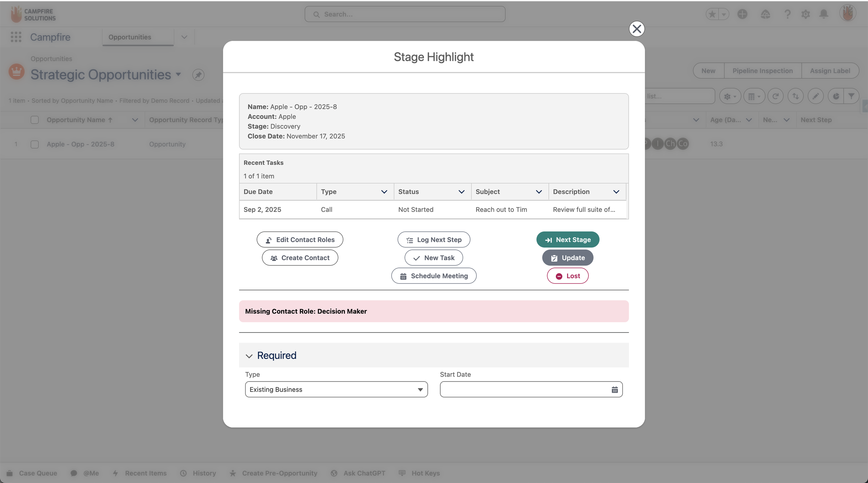The height and width of the screenshot is (483, 868).
Task: Click the Lost button
Action: (x=568, y=276)
